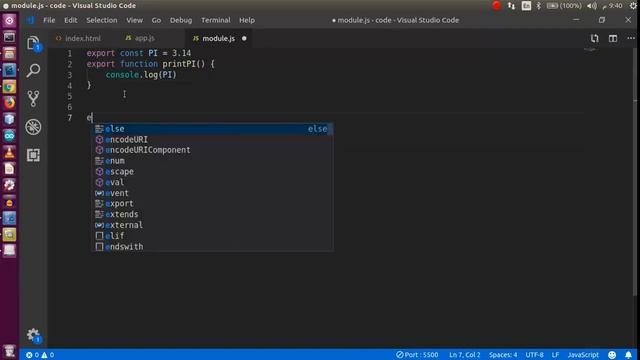Open clock showing 9:40

click(x=612, y=6)
